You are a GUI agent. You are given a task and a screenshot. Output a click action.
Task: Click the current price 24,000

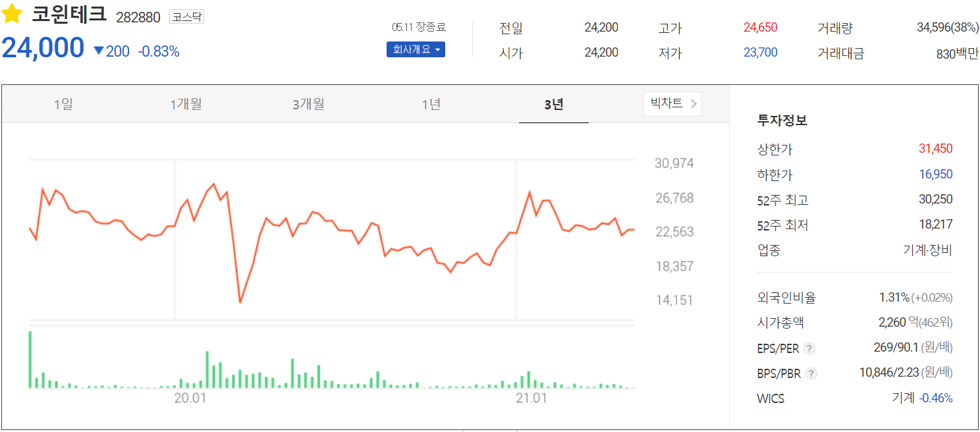pyautogui.click(x=43, y=48)
